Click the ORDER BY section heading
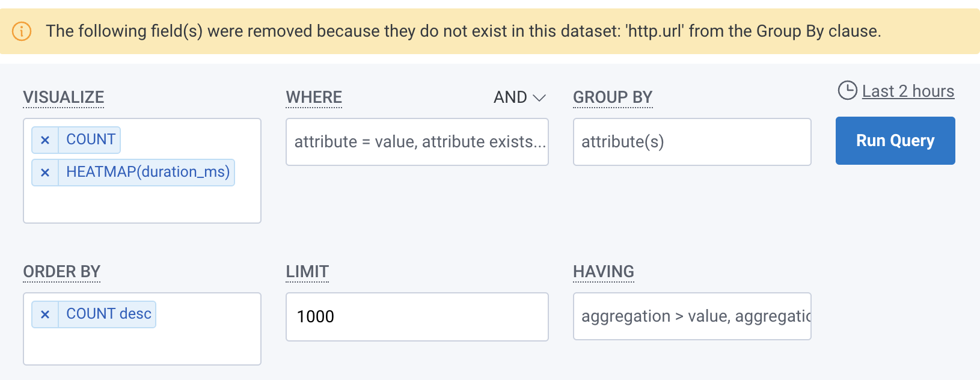The image size is (980, 380). pyautogui.click(x=61, y=272)
